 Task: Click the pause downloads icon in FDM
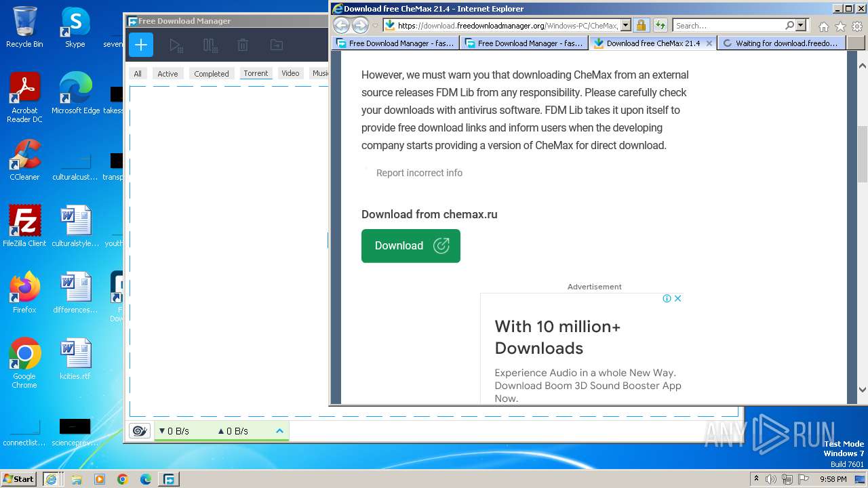[210, 45]
